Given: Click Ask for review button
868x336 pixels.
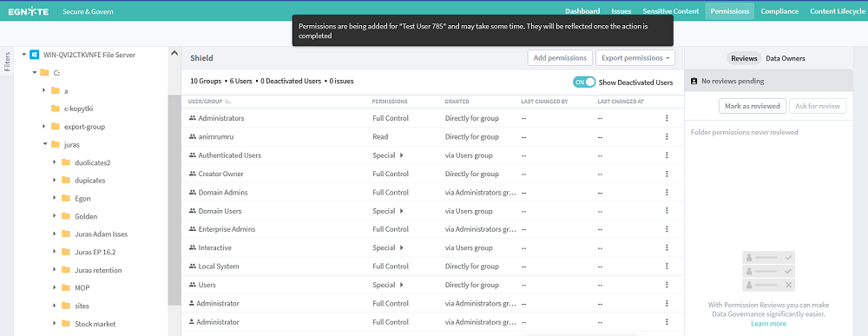Looking at the screenshot, I should point(818,106).
